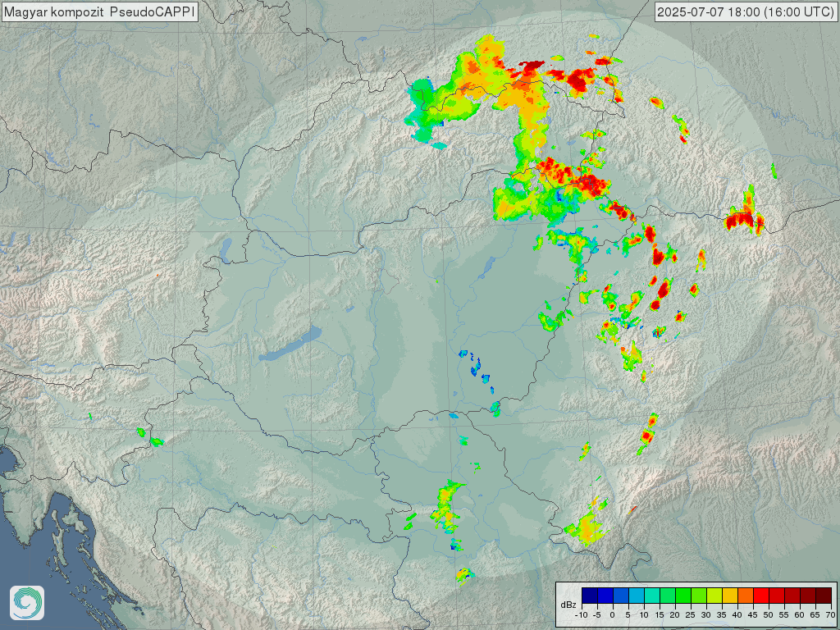
Task: Pick the orange swatch between 40 and 45
Action: coord(745,596)
